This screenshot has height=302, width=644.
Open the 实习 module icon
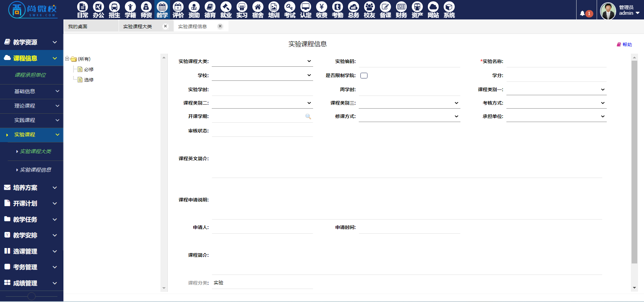tap(242, 10)
